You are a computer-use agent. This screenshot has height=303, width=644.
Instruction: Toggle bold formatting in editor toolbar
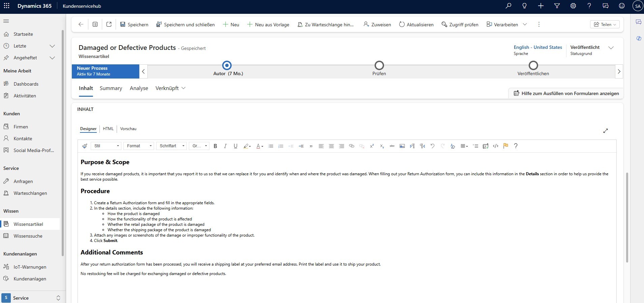[x=215, y=146]
